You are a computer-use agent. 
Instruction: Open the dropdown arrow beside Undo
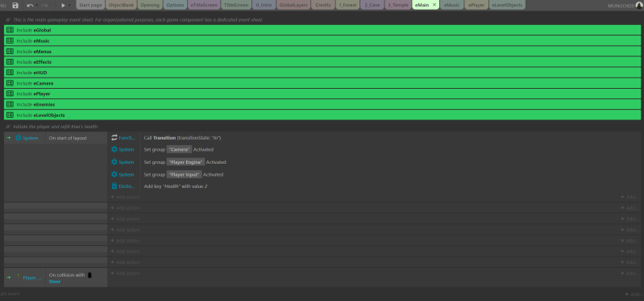[36, 6]
